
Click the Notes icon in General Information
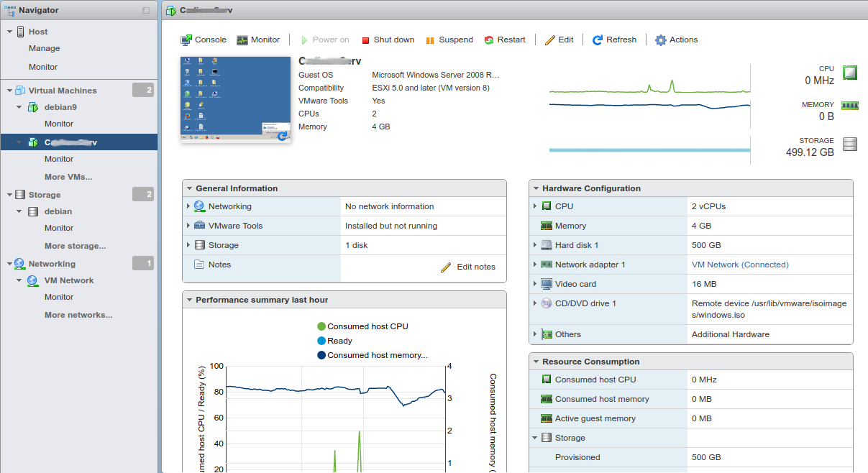[199, 265]
